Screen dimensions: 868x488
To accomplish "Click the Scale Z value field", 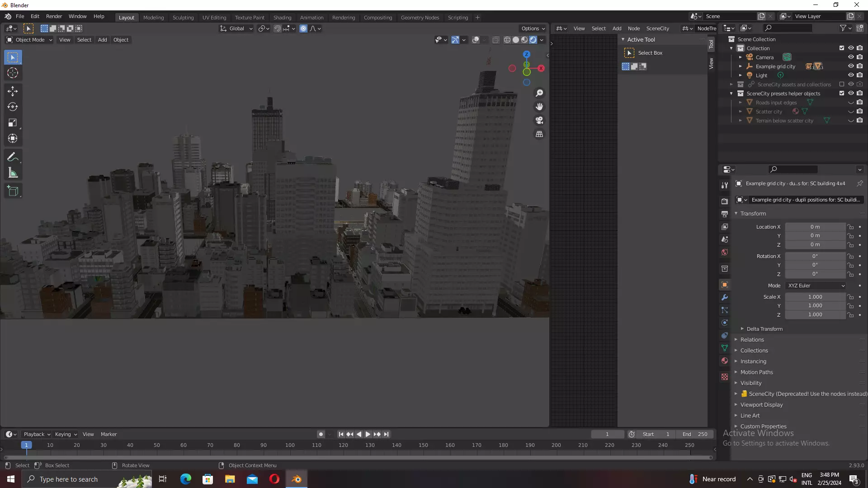I will [815, 314].
